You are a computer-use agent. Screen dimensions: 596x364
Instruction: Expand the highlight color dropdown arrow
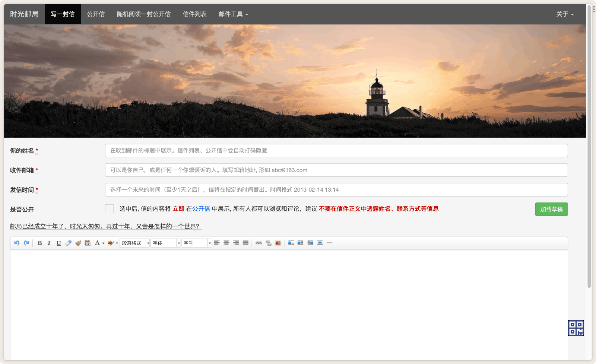point(117,243)
